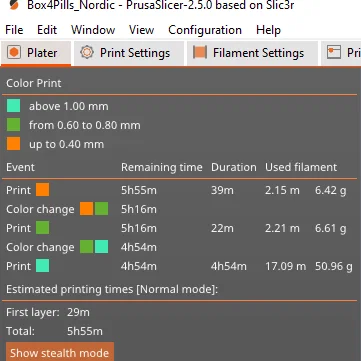
Task: Click the Color Print heading
Action: tap(34, 83)
